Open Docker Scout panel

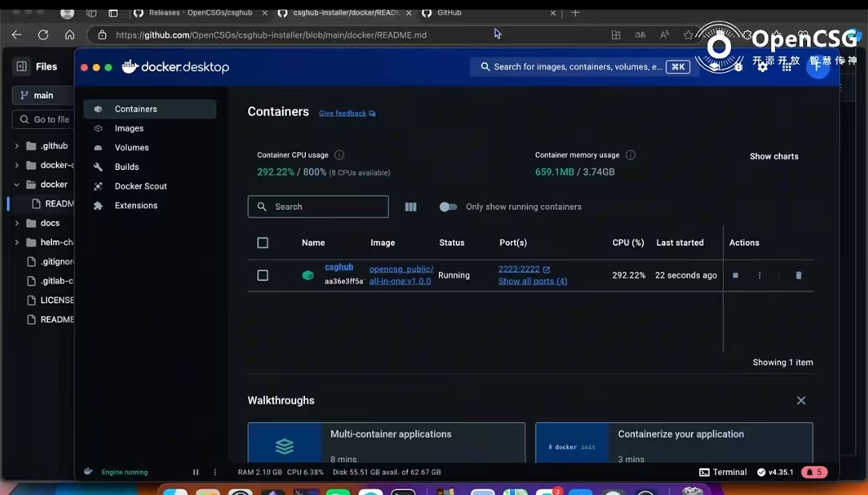click(140, 186)
